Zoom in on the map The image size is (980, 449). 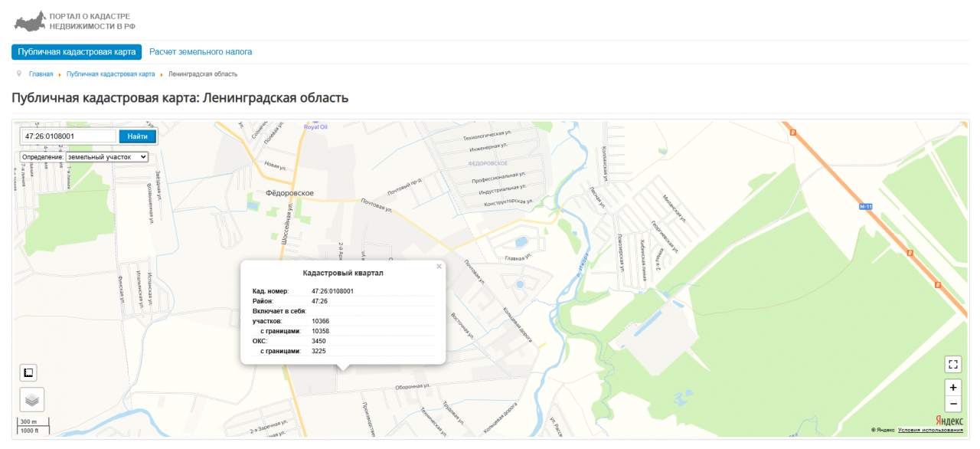click(x=953, y=388)
